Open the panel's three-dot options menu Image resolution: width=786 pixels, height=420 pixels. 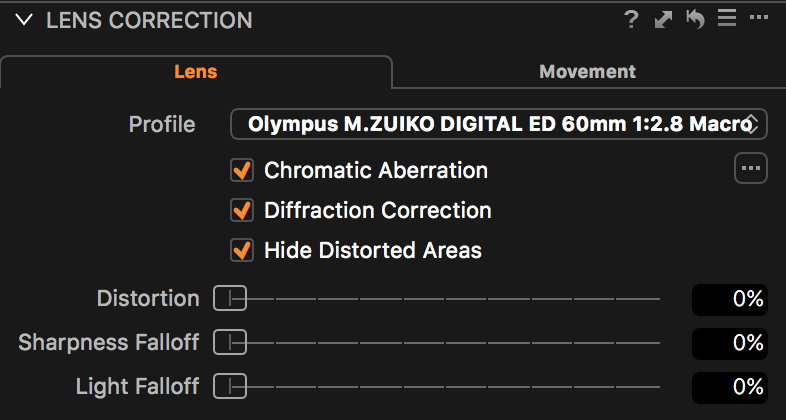(759, 20)
